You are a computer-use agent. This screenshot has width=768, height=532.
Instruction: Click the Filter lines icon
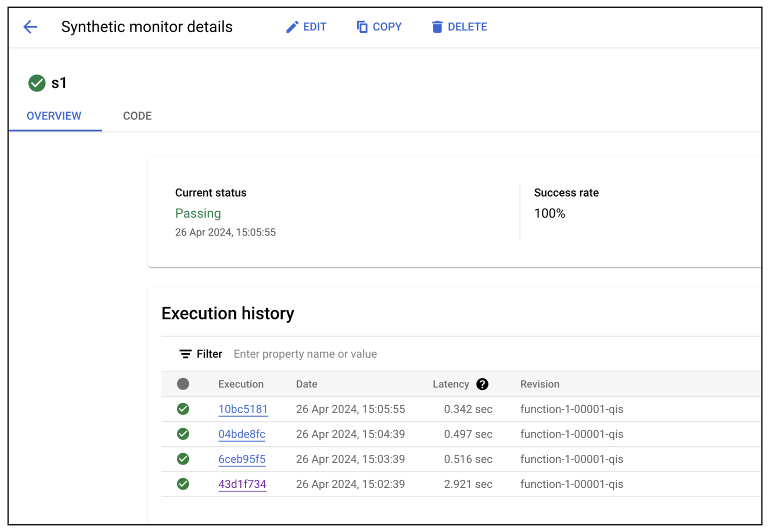point(185,354)
